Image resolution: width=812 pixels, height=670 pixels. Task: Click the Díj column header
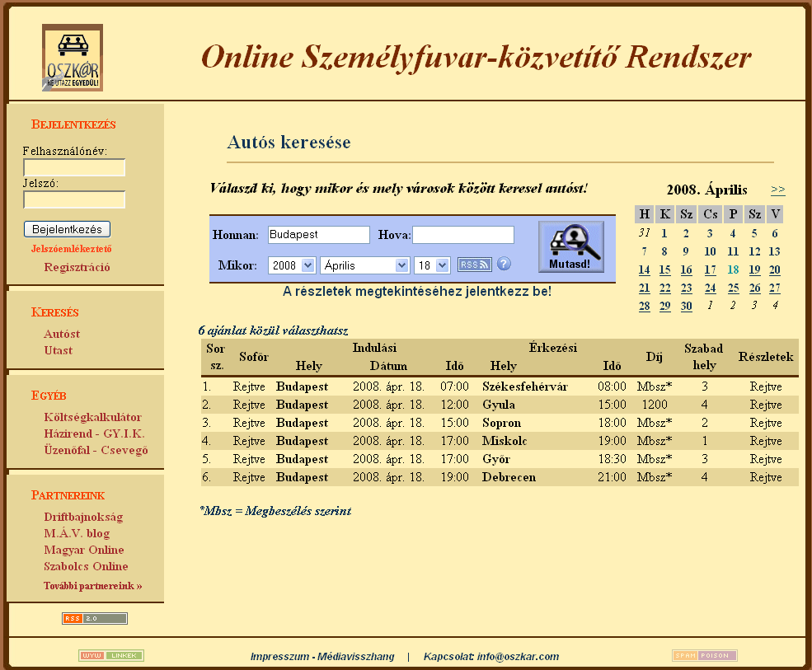pos(654,357)
